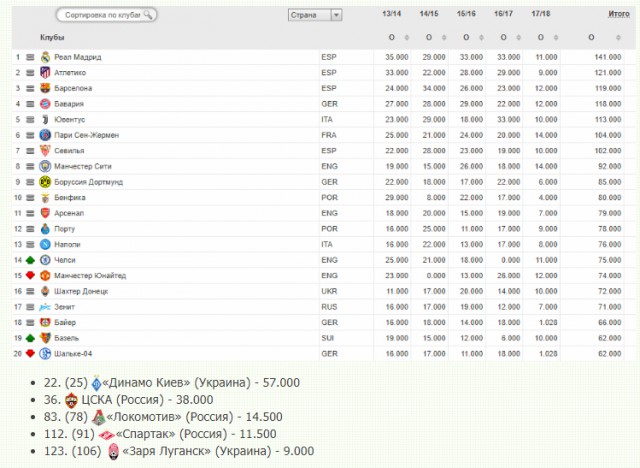
Task: Click green up-arrow indicator beside Chelsea
Action: [x=30, y=260]
